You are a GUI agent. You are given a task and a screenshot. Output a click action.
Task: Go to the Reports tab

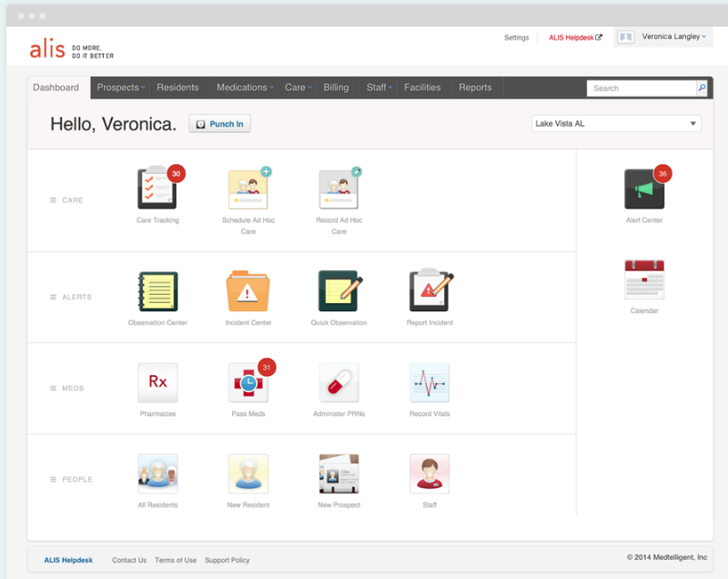click(475, 87)
